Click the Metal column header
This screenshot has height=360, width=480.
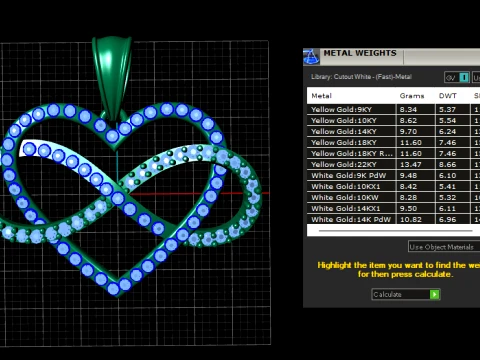(321, 96)
